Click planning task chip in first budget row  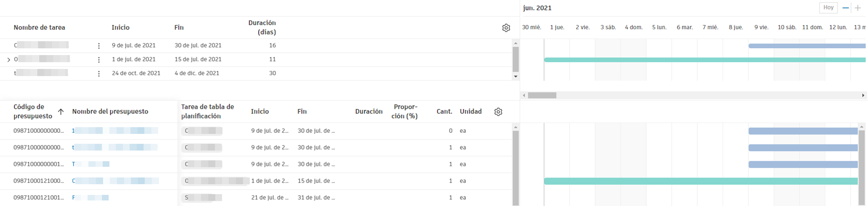[x=202, y=131]
